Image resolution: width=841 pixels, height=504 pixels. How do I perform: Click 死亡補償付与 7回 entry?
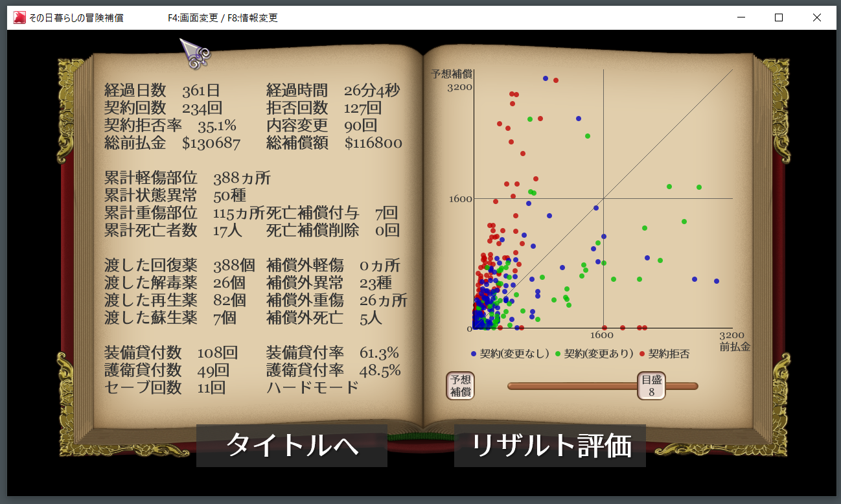click(x=332, y=213)
